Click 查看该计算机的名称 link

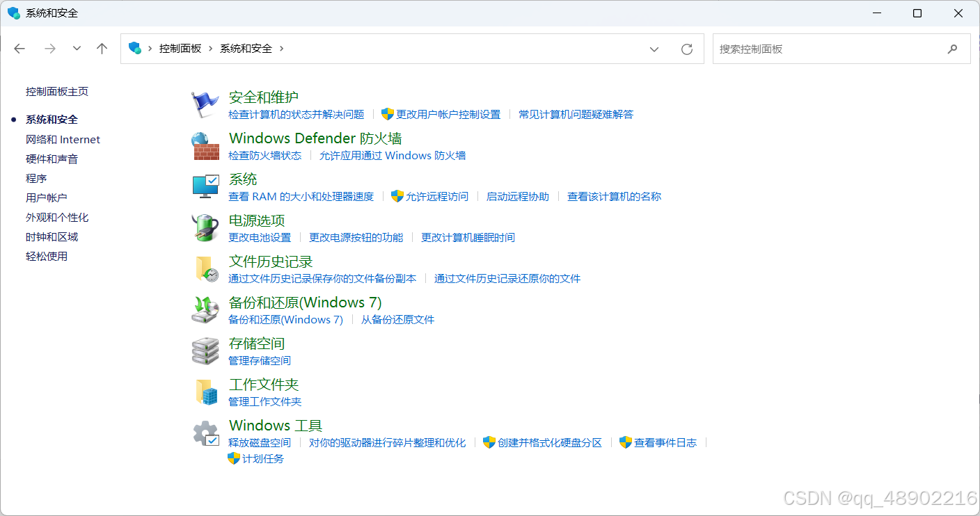pos(615,196)
